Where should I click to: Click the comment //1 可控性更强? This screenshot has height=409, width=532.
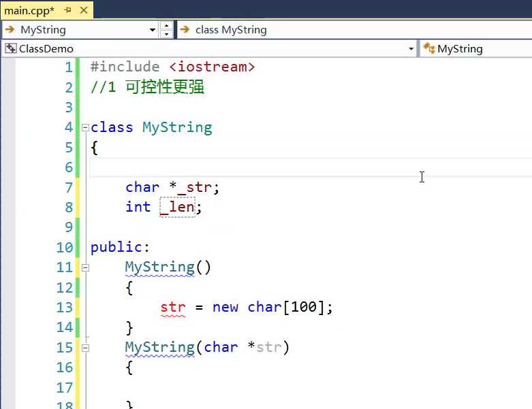tap(147, 87)
